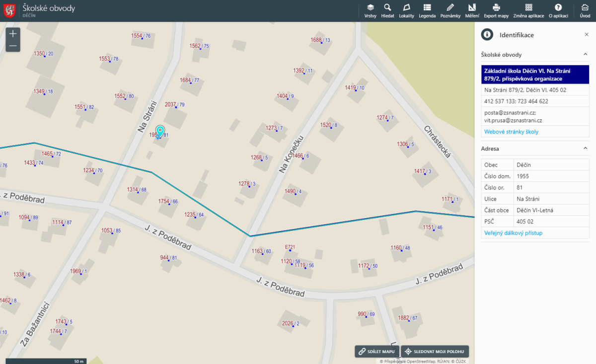Go to Úvod home page
Image resolution: width=596 pixels, height=364 pixels.
pyautogui.click(x=585, y=10)
